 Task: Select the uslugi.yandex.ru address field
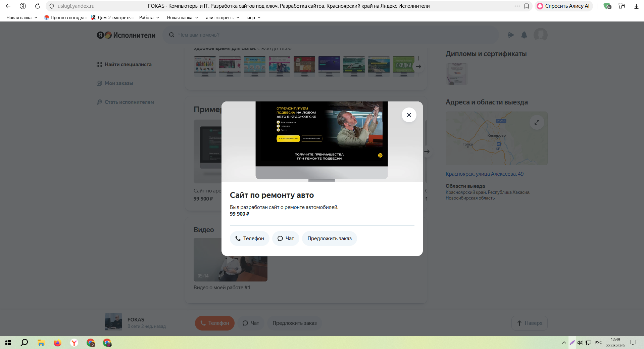click(76, 6)
